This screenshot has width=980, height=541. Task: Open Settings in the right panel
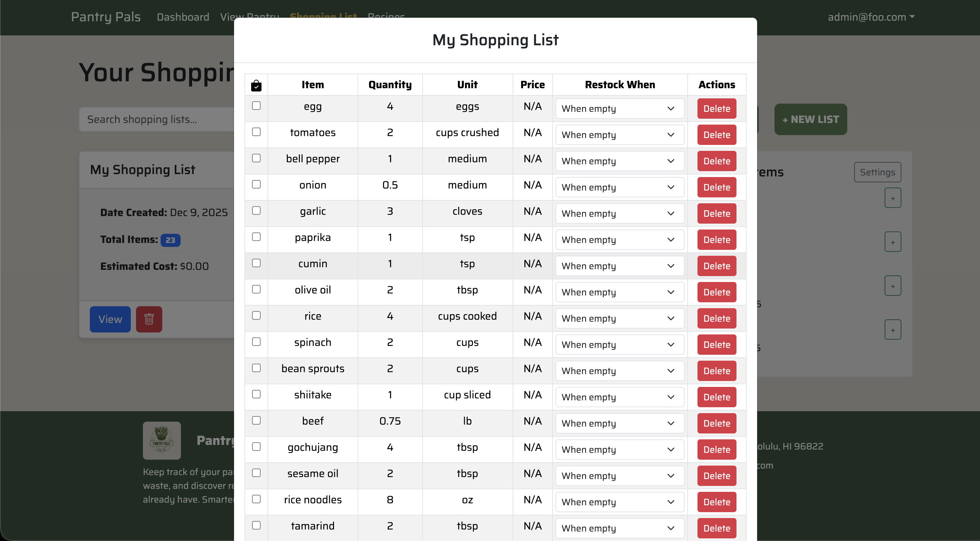click(877, 172)
